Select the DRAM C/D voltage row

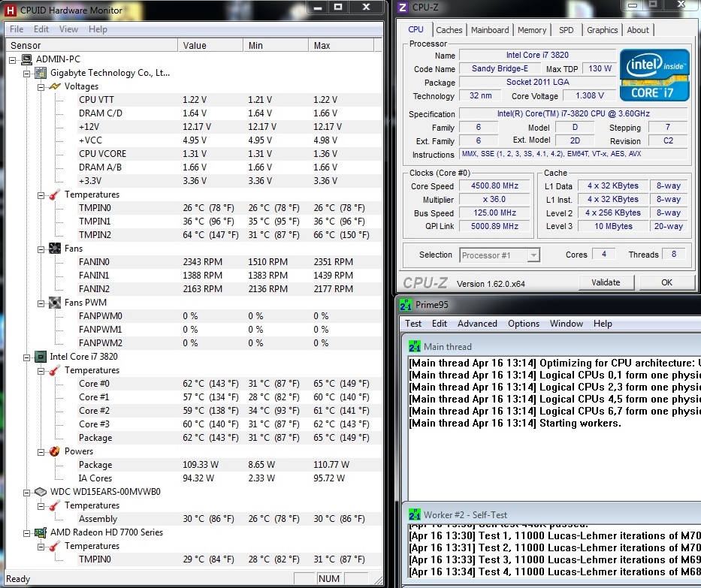230,113
